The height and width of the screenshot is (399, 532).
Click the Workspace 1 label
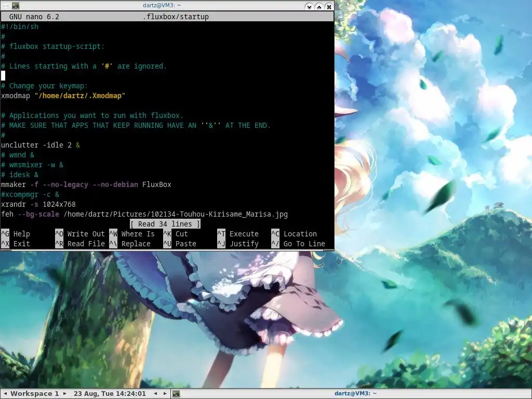tap(35, 394)
